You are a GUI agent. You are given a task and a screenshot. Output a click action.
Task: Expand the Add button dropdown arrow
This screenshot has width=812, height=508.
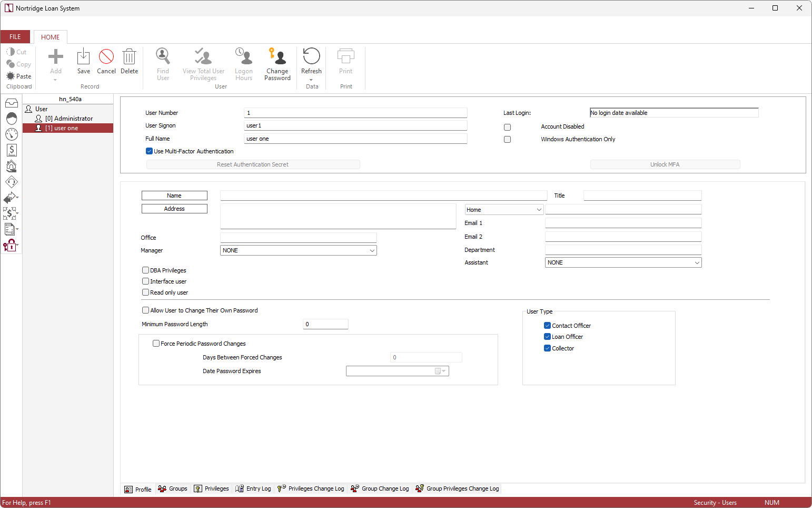point(55,80)
